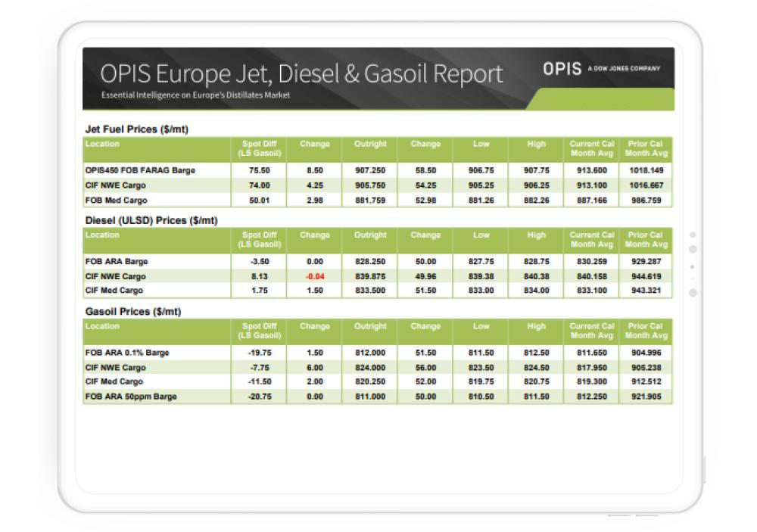Click the change value '6.00'

[315, 368]
